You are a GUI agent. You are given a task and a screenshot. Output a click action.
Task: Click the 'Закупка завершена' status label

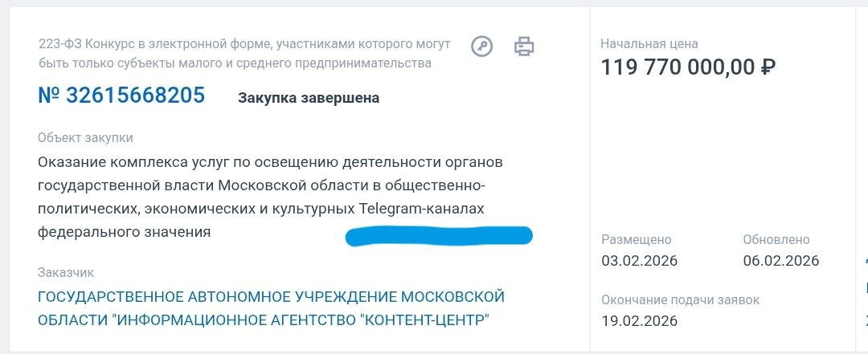tap(309, 98)
